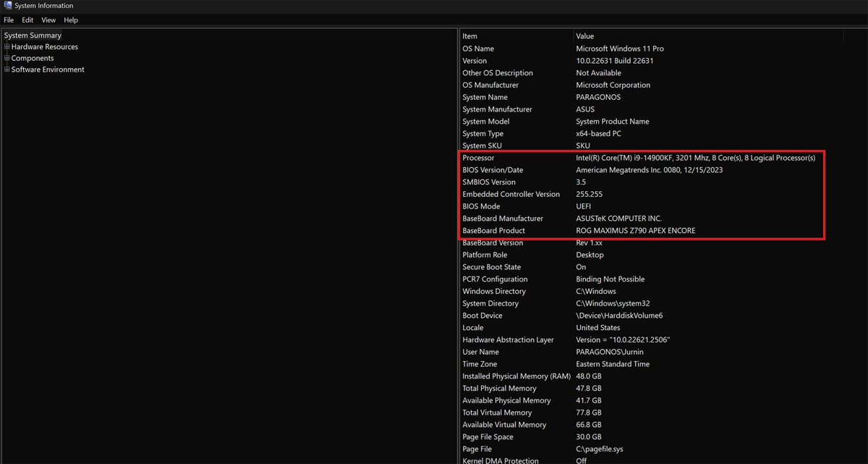Click the Secure Boot State item

492,267
